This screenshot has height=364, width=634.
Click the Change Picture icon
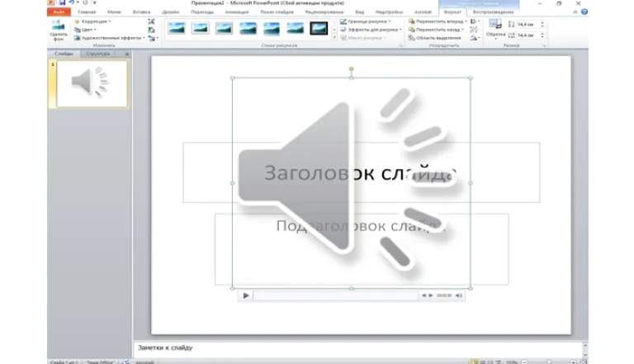pos(151,30)
